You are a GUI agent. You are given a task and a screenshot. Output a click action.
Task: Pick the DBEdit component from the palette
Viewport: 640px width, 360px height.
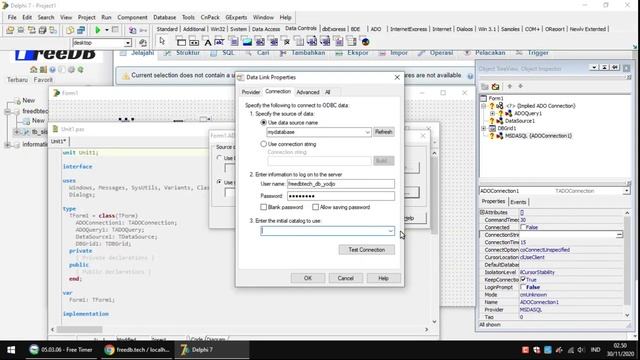219,42
